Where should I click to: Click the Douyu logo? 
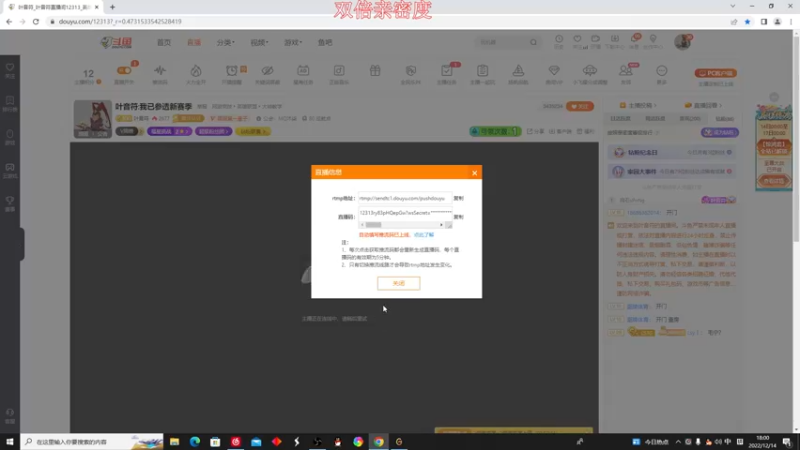click(x=116, y=42)
